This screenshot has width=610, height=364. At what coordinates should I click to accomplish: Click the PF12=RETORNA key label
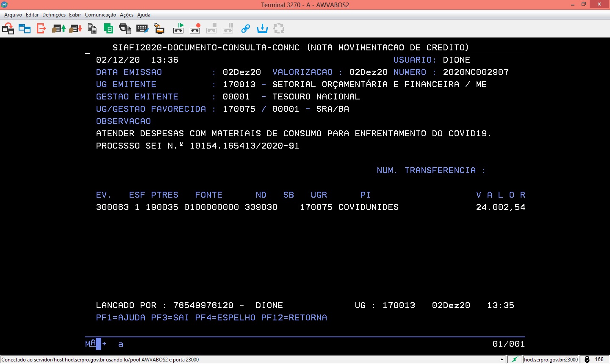click(x=294, y=317)
